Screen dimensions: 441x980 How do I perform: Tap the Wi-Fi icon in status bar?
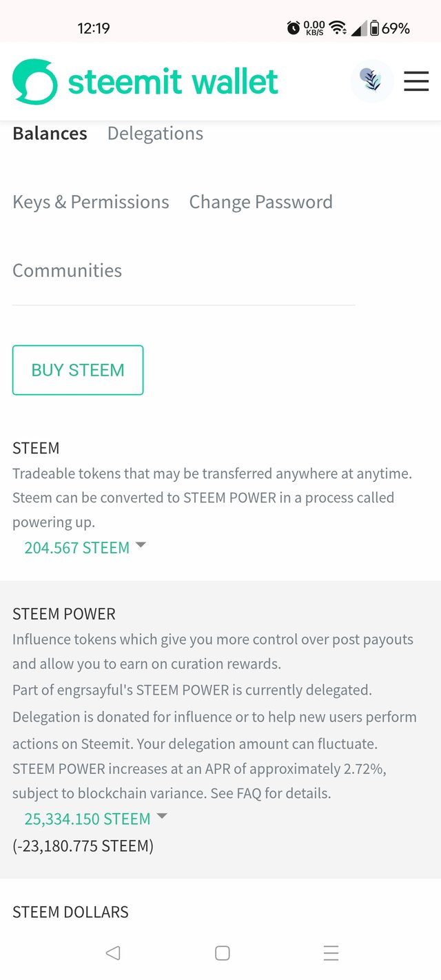pyautogui.click(x=338, y=28)
